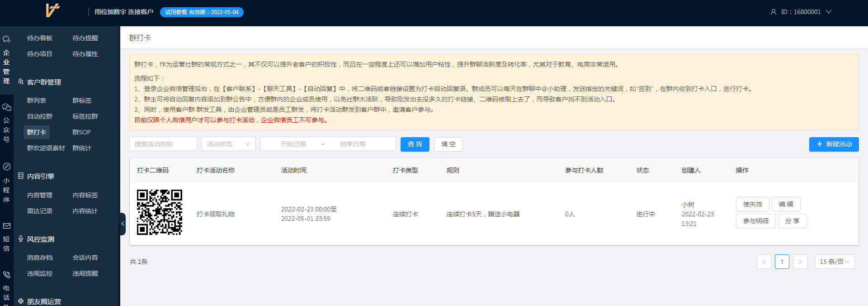Go to the next page arrow
Screen dimensions: 868x306
point(800,262)
